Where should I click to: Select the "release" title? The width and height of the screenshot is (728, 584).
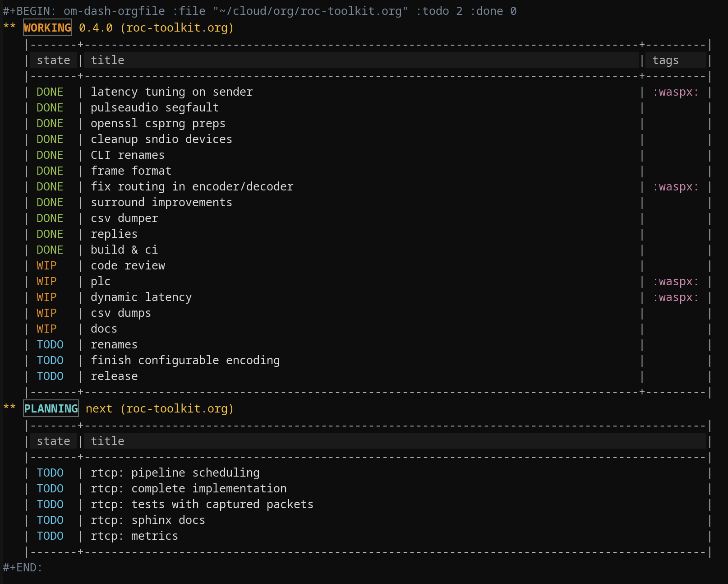[114, 376]
